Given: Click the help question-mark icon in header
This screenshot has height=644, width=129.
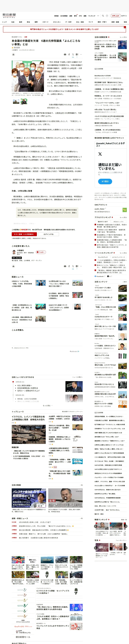Looking at the screenshot, I should click(107, 16).
